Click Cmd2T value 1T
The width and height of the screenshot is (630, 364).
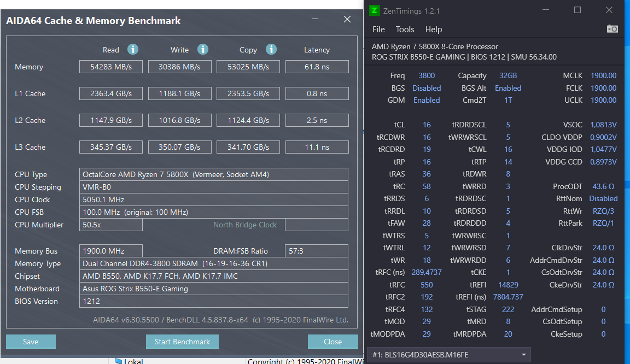coord(508,100)
